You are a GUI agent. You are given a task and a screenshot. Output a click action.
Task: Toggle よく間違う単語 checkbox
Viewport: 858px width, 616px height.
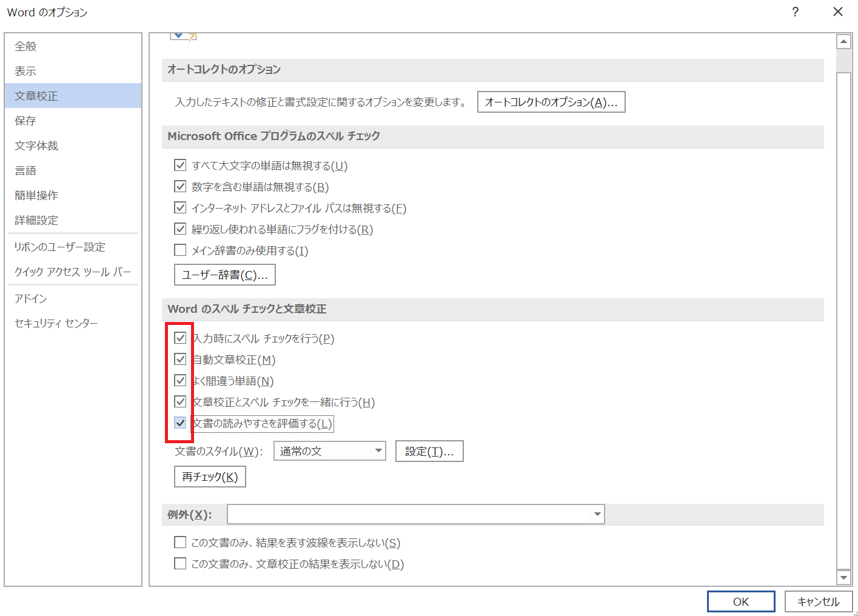[x=180, y=380]
